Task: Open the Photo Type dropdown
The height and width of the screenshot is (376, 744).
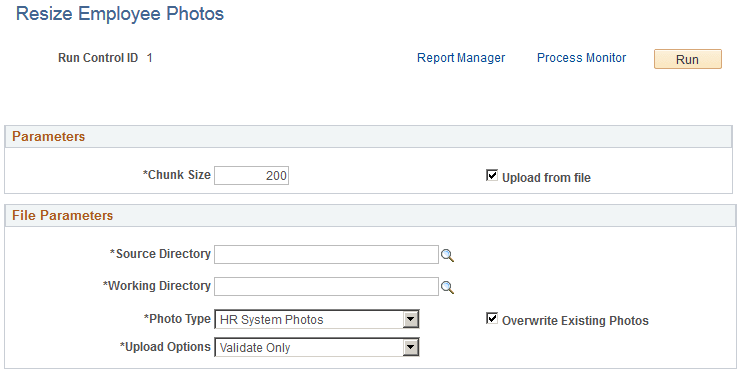Action: tap(317, 320)
